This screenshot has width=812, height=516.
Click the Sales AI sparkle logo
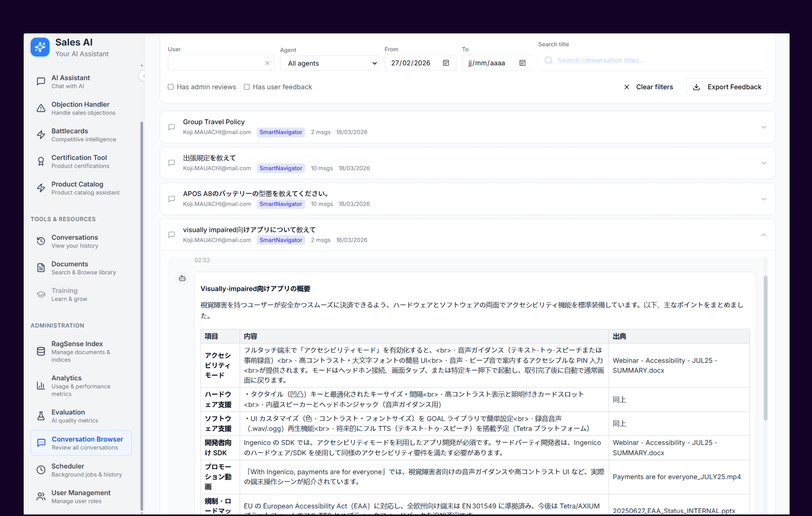tap(40, 47)
